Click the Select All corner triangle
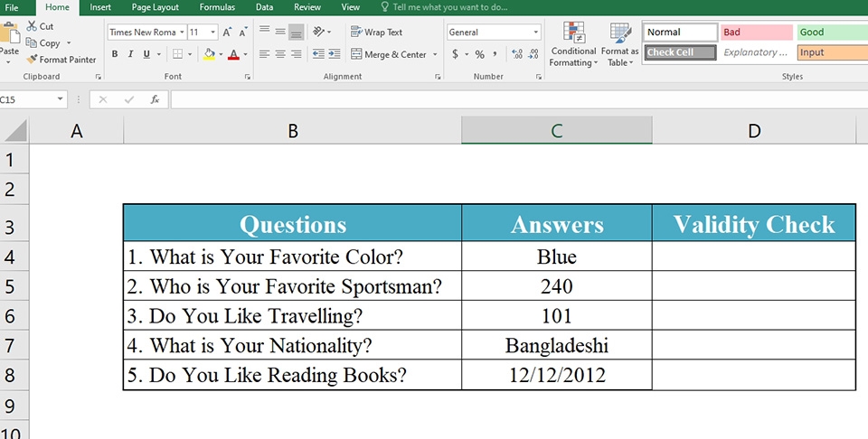The width and height of the screenshot is (868, 439). pyautogui.click(x=15, y=131)
